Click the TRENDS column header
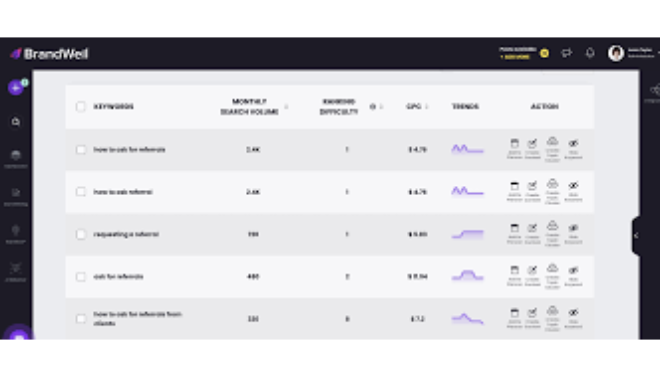 click(x=465, y=106)
